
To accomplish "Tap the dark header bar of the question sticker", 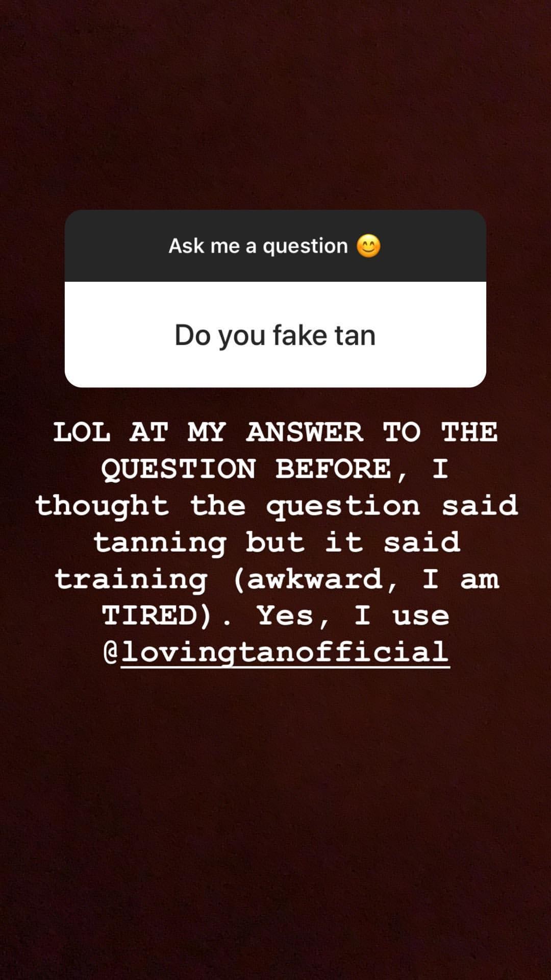I will pos(275,246).
